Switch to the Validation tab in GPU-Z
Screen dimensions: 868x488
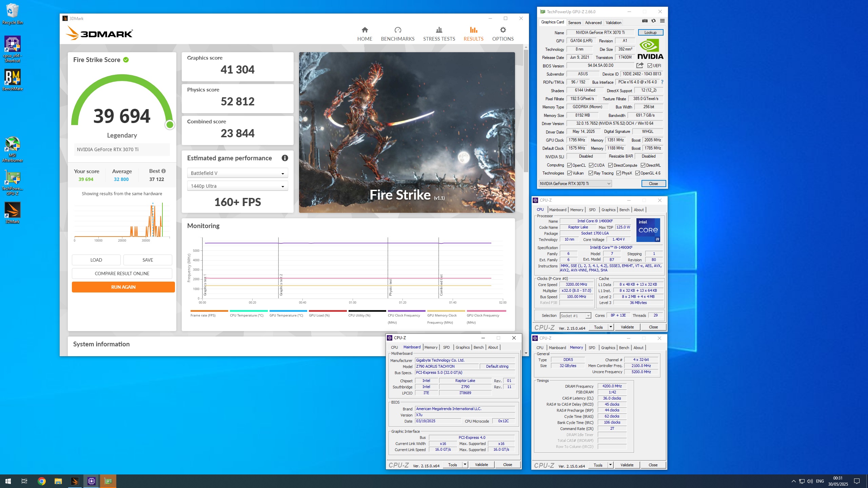pos(613,23)
